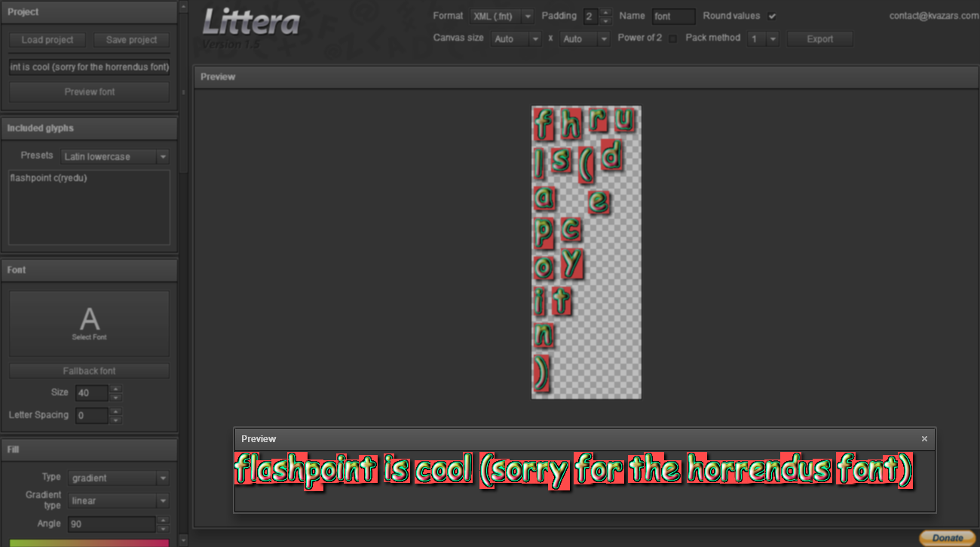Click left panel scrollbar down arrow
980x547 pixels.
click(183, 541)
